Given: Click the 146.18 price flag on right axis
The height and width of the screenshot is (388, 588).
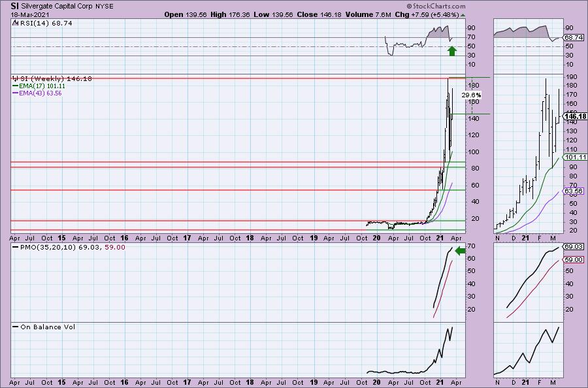Looking at the screenshot, I should click(576, 116).
